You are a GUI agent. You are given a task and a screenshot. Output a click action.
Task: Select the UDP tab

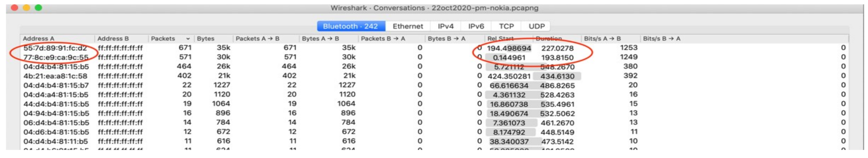point(536,26)
